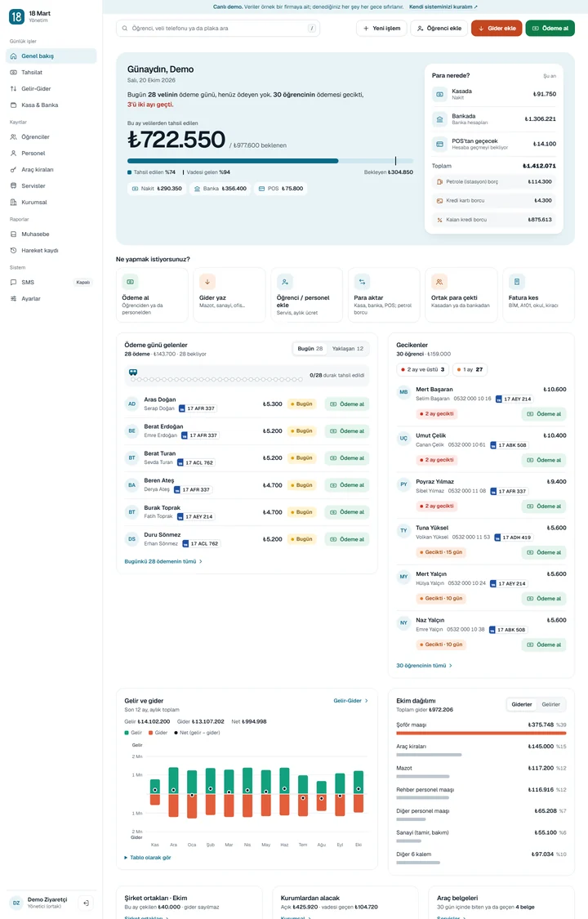The height and width of the screenshot is (919, 588).
Task: Expand Tablo olarak gör disclosure
Action: (148, 858)
